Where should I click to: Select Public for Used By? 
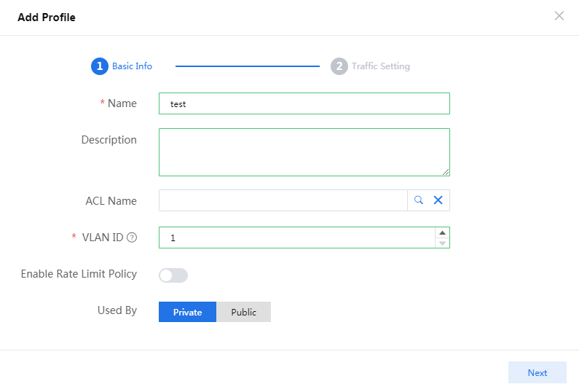[x=244, y=312]
